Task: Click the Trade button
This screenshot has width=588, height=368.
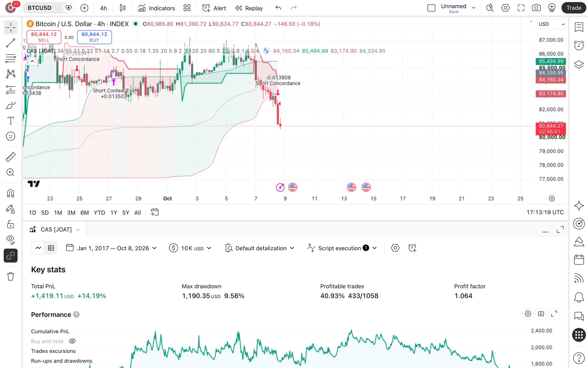Action: (x=574, y=8)
